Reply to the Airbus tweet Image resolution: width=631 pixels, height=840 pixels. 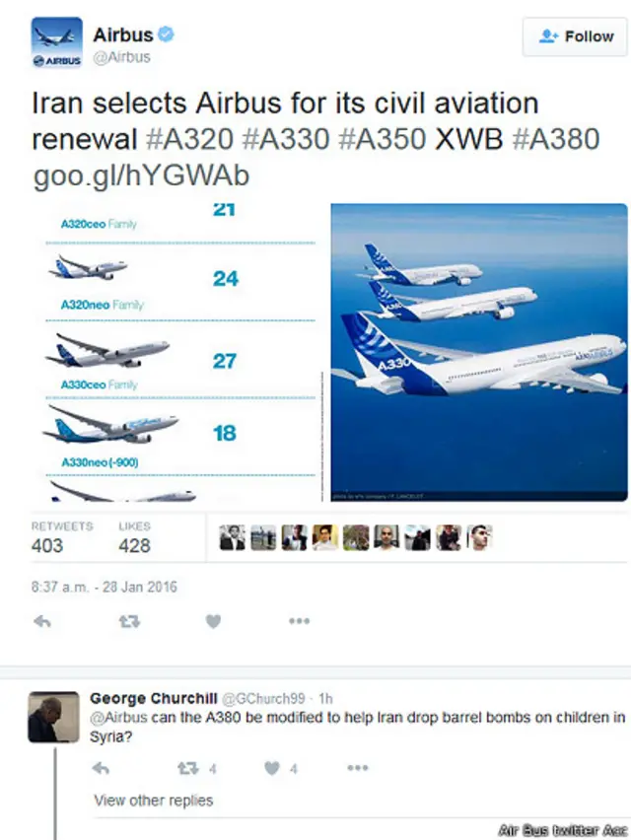point(41,621)
